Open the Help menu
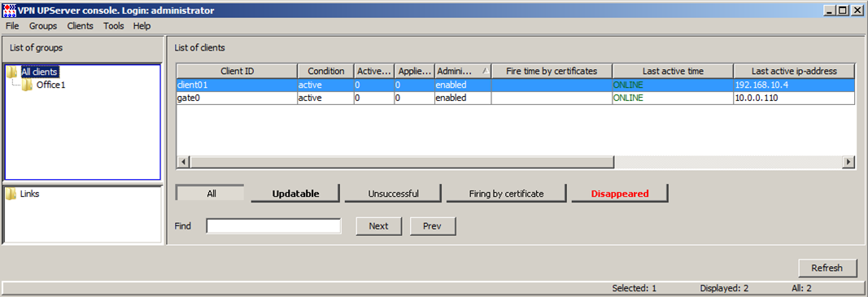Viewport: 868px width, 297px height. coord(142,25)
